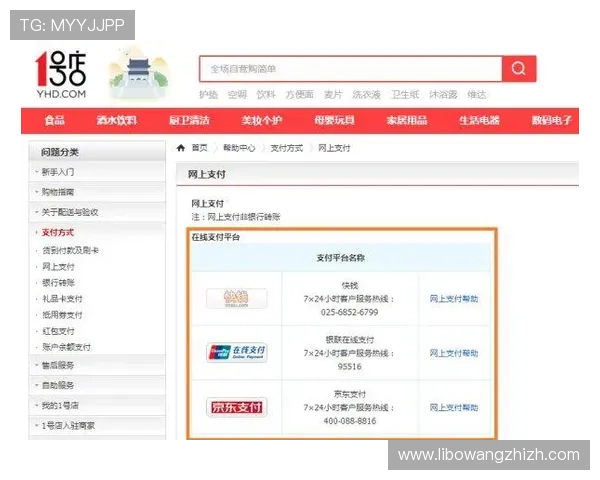
Task: Click the 025-6852-6799 hotline number
Action: coord(349,312)
